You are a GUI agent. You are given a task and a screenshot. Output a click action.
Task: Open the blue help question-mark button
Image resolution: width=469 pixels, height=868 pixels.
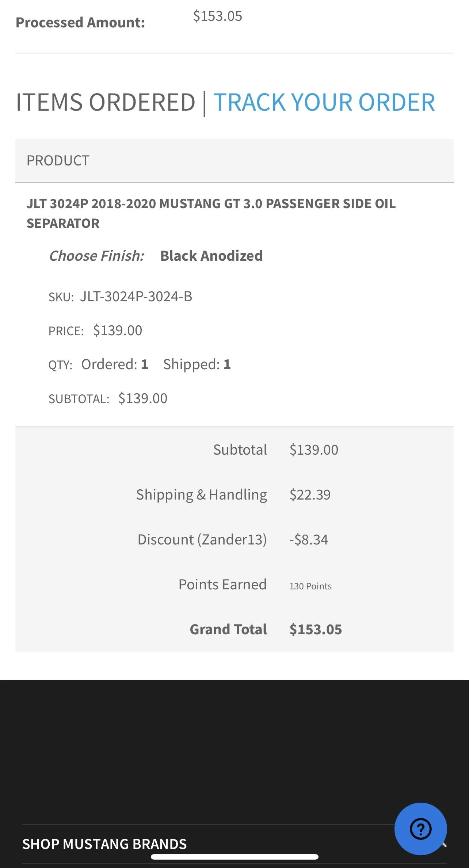coord(420,829)
